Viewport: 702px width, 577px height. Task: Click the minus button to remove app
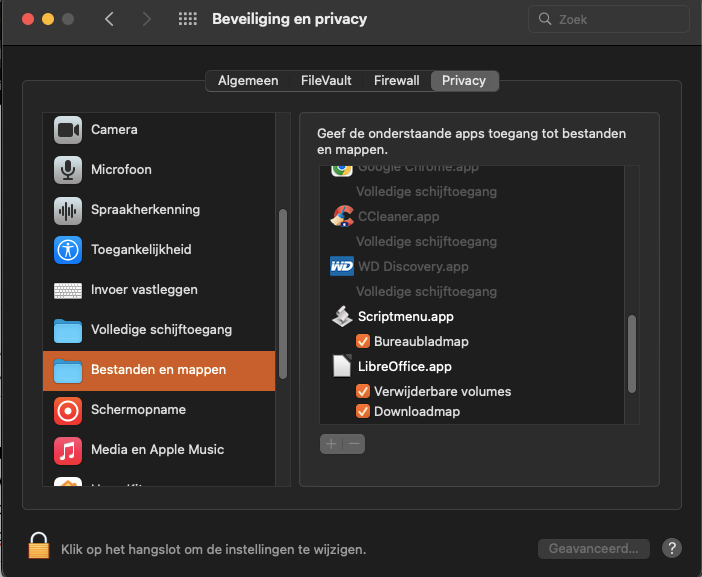354,444
